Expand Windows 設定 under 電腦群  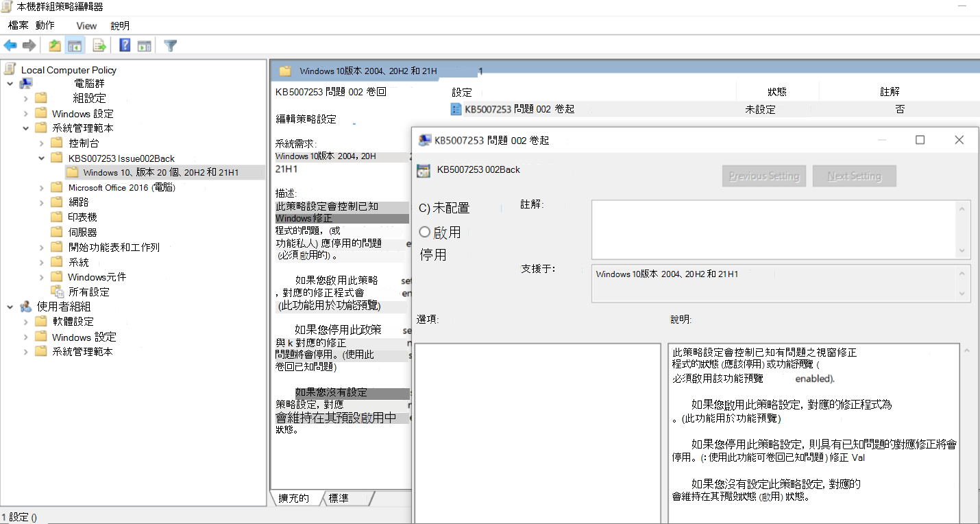point(26,113)
